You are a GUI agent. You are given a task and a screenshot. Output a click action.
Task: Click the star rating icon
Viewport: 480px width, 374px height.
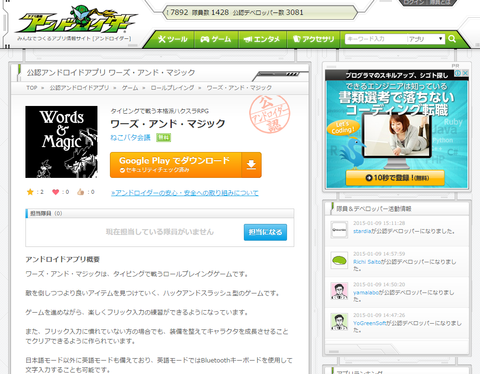point(30,192)
